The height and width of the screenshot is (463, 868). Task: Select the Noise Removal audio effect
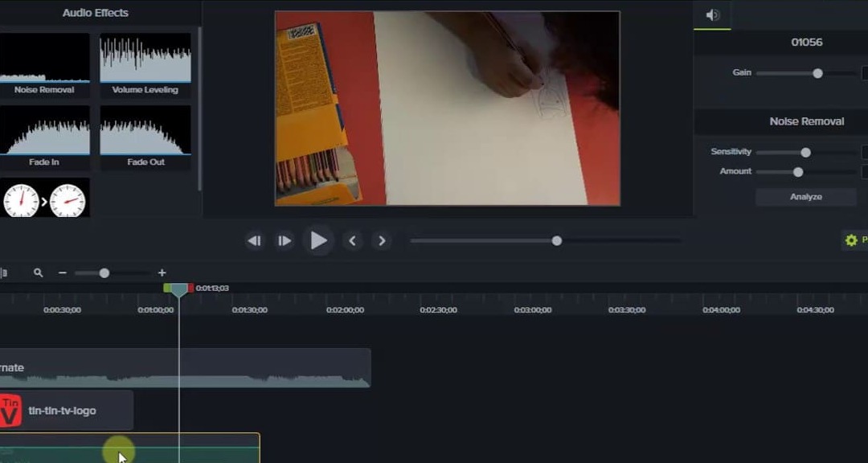[44, 65]
